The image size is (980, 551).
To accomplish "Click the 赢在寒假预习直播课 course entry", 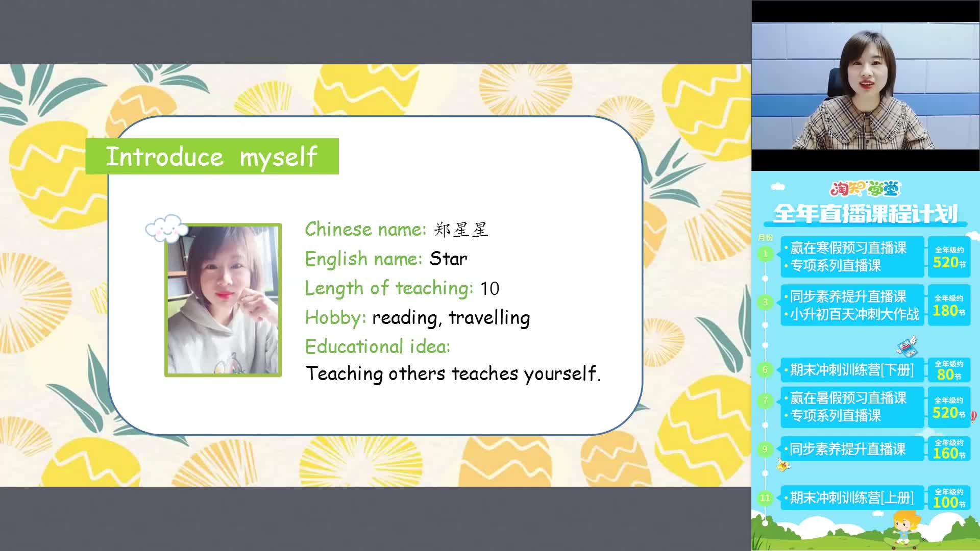I will (x=848, y=248).
